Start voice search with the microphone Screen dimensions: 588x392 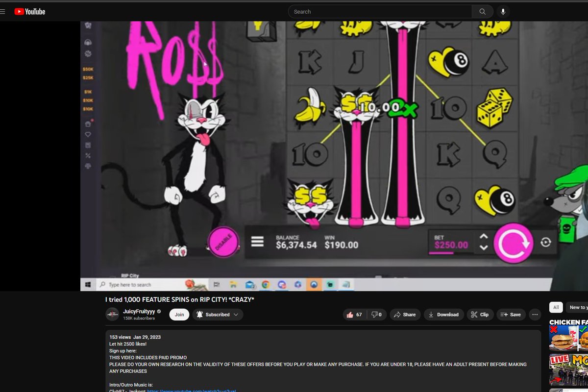503,12
